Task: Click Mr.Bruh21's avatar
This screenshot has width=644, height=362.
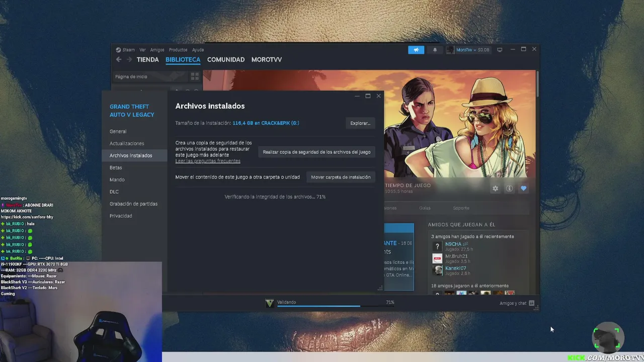Action: click(437, 258)
